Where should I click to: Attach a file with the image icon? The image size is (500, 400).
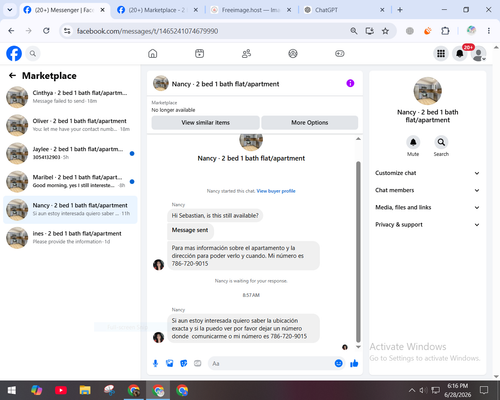point(170,363)
